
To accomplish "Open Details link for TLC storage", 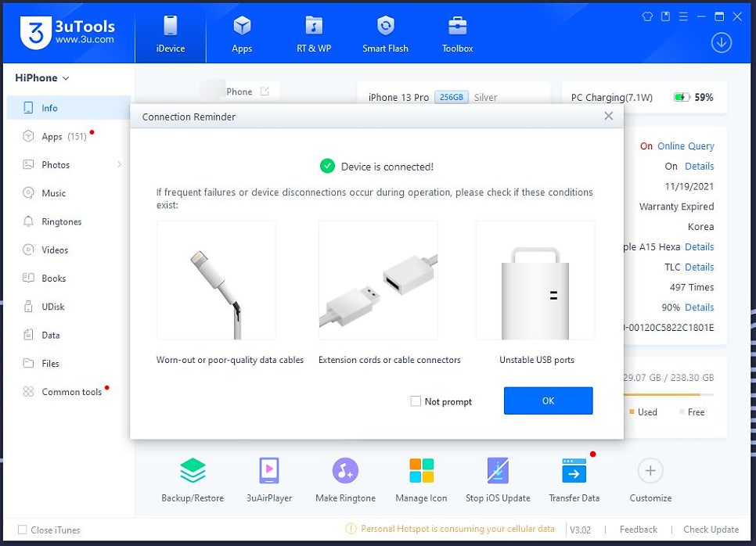I will click(699, 267).
